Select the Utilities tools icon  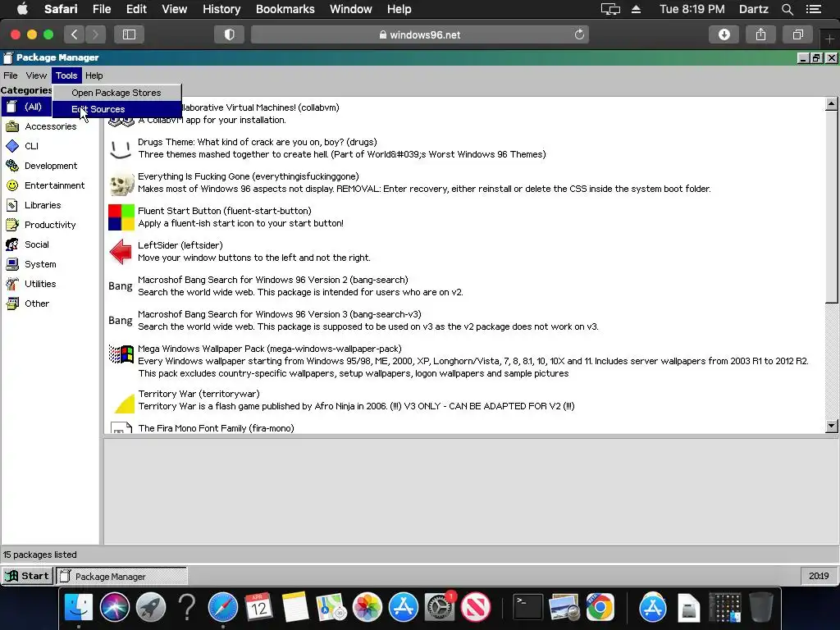(11, 284)
